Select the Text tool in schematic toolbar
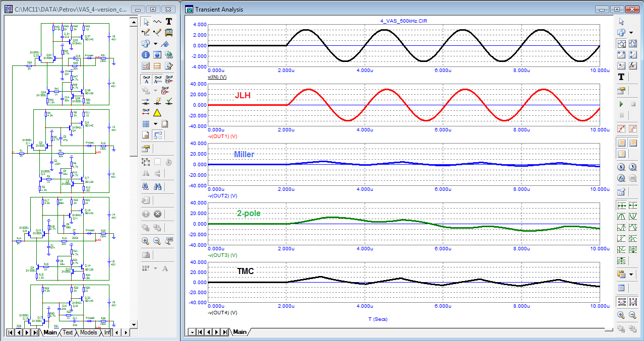The image size is (644, 341). click(168, 22)
